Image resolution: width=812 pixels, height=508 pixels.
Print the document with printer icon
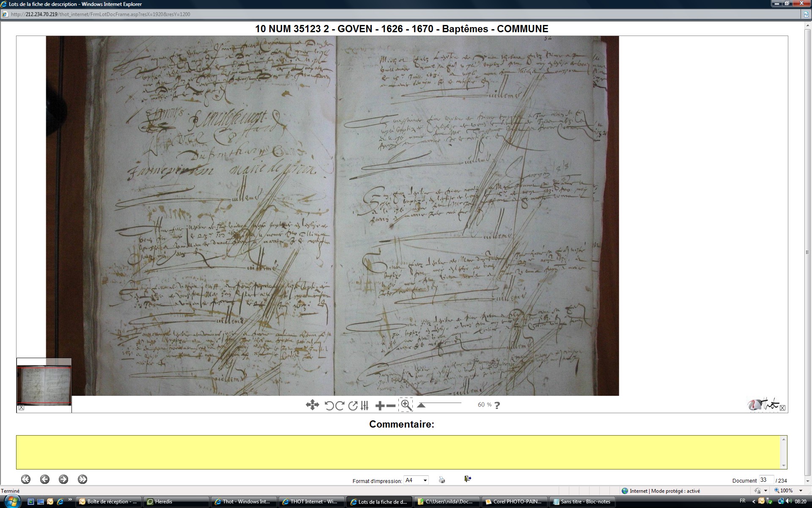[442, 480]
